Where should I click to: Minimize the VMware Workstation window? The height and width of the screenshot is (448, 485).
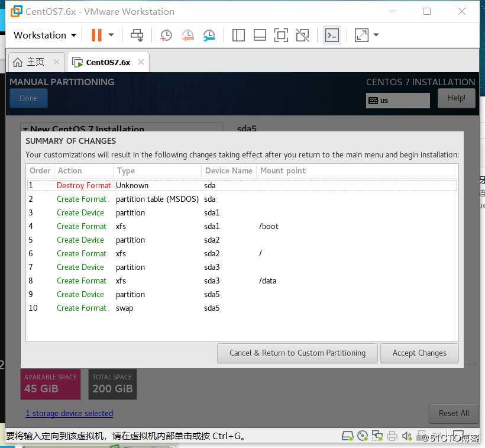pyautogui.click(x=393, y=11)
